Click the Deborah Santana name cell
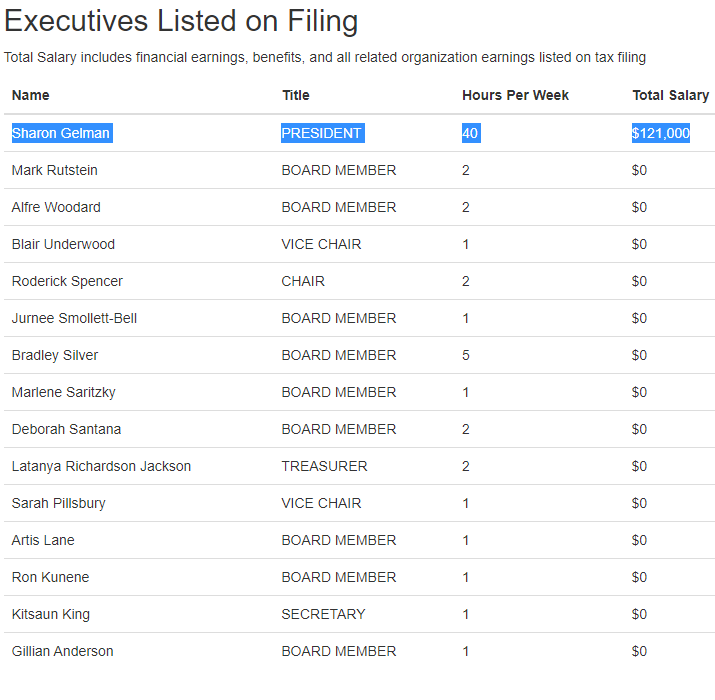This screenshot has height=700, width=715. tap(67, 429)
